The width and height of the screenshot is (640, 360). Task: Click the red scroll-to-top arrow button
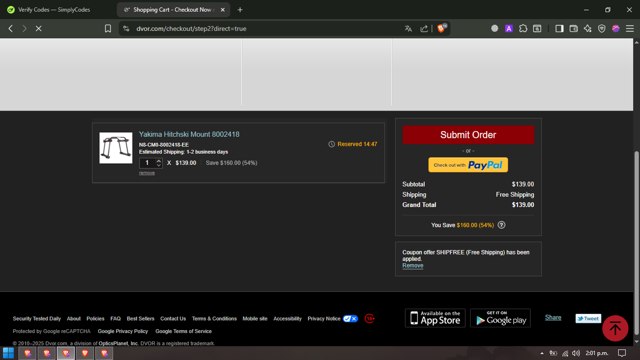[x=615, y=328]
